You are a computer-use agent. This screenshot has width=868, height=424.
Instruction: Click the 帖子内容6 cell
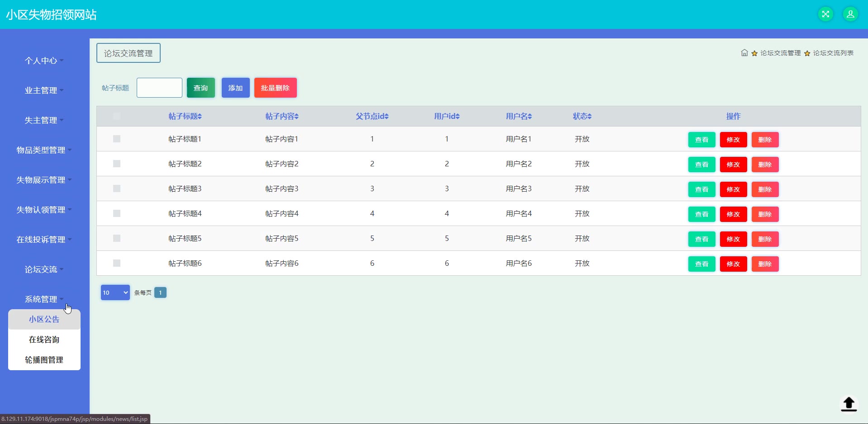[x=282, y=263]
